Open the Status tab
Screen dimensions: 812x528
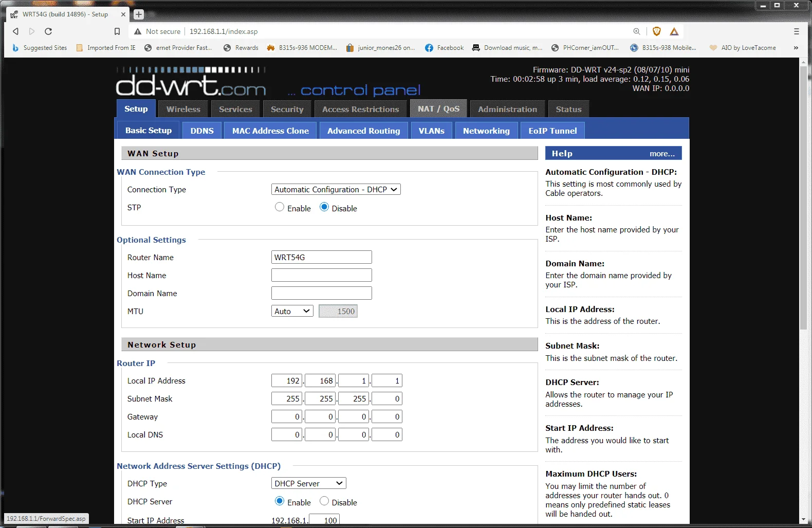pyautogui.click(x=568, y=110)
